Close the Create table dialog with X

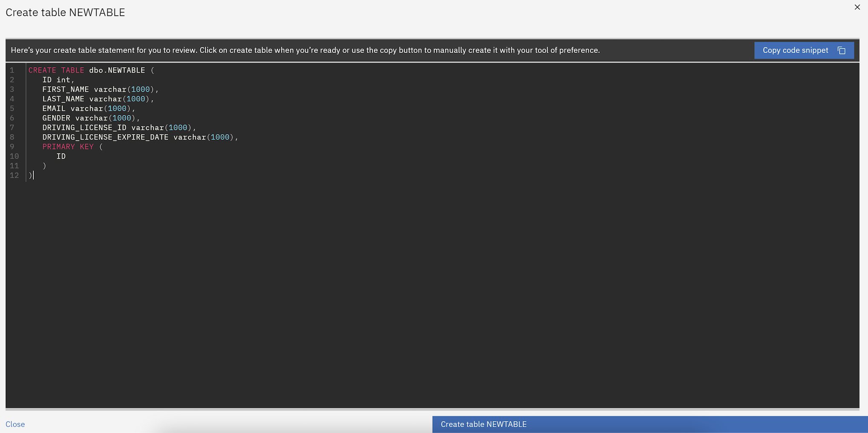pos(857,7)
